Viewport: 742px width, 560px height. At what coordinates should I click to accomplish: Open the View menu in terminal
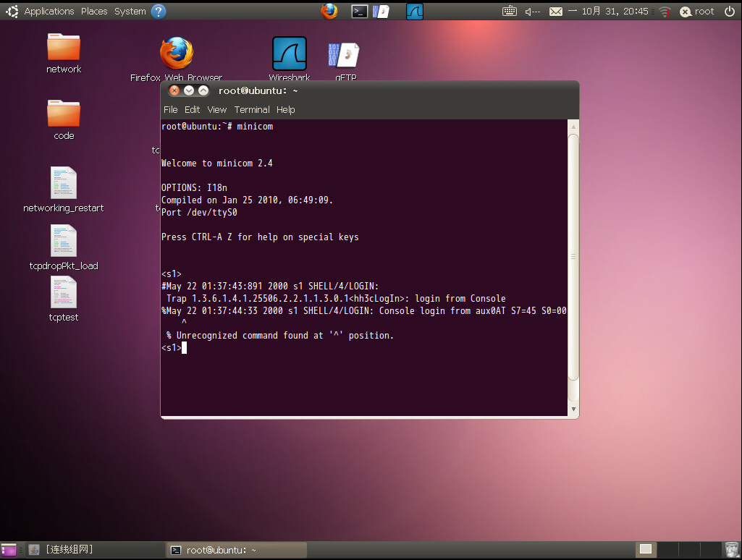tap(216, 110)
